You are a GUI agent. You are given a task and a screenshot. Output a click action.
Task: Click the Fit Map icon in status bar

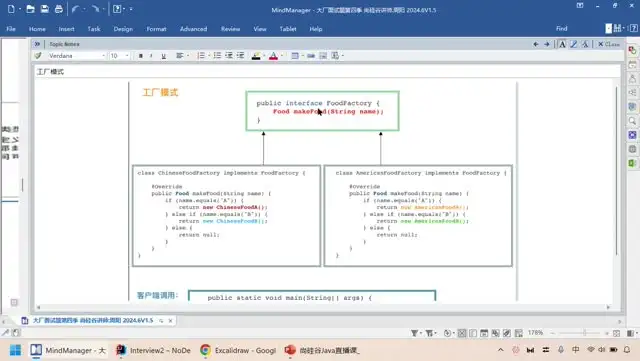pyautogui.click(x=616, y=333)
